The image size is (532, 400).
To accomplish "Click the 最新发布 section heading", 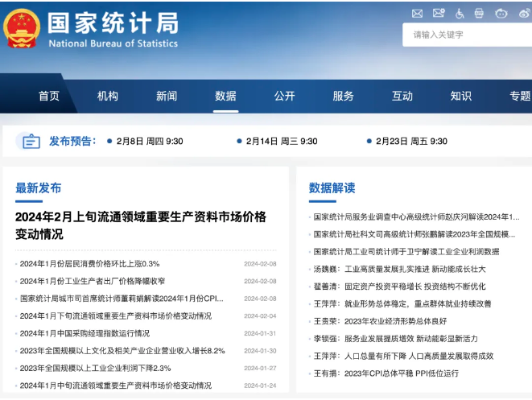I will click(x=39, y=188).
